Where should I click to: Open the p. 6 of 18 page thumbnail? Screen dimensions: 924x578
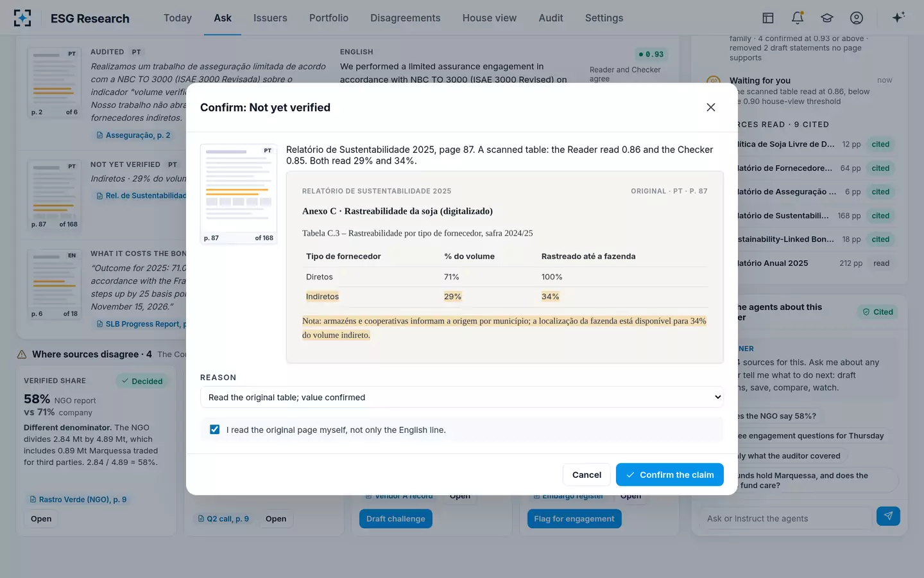(55, 284)
